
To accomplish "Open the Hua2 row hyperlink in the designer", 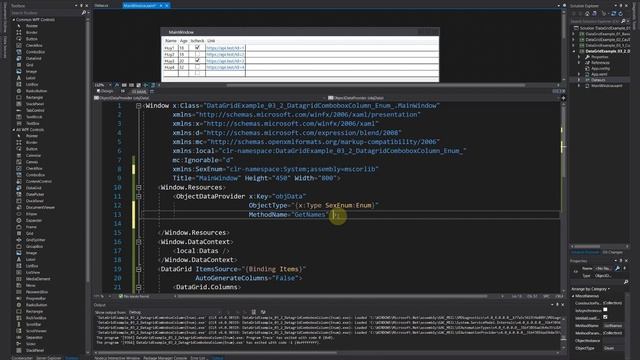I will click(225, 54).
